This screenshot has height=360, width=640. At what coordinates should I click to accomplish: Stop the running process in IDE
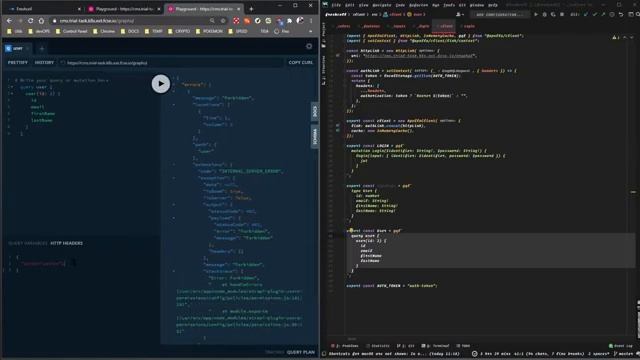(x=562, y=14)
